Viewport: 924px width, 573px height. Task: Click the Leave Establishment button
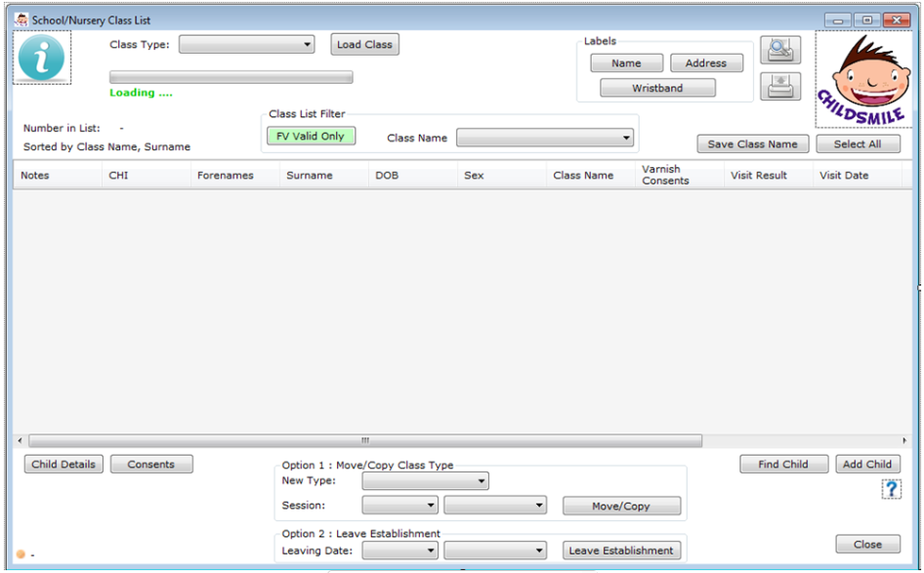(621, 551)
